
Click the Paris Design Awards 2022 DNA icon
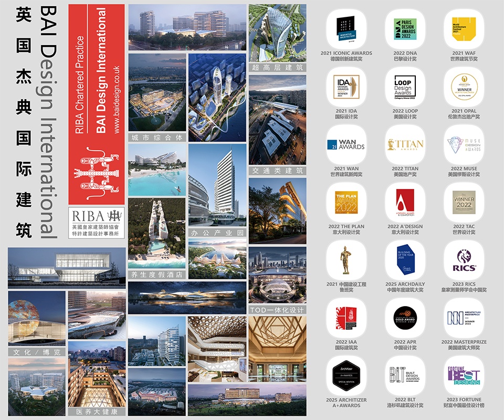405,28
